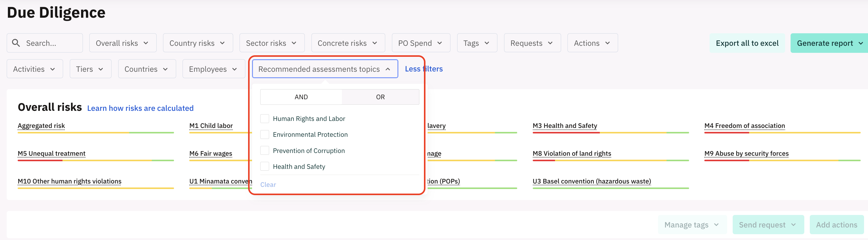The image size is (868, 240).
Task: Click Clear in the topics dropdown
Action: point(268,185)
